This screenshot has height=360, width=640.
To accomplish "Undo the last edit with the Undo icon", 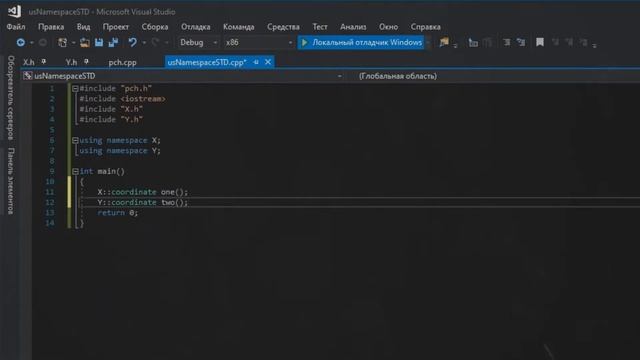I will point(132,42).
